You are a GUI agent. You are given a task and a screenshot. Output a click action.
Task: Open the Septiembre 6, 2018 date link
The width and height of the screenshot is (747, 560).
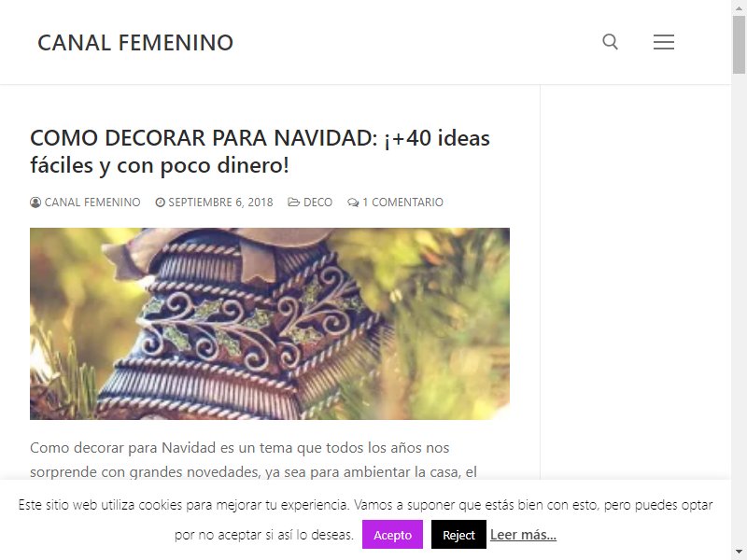point(220,203)
